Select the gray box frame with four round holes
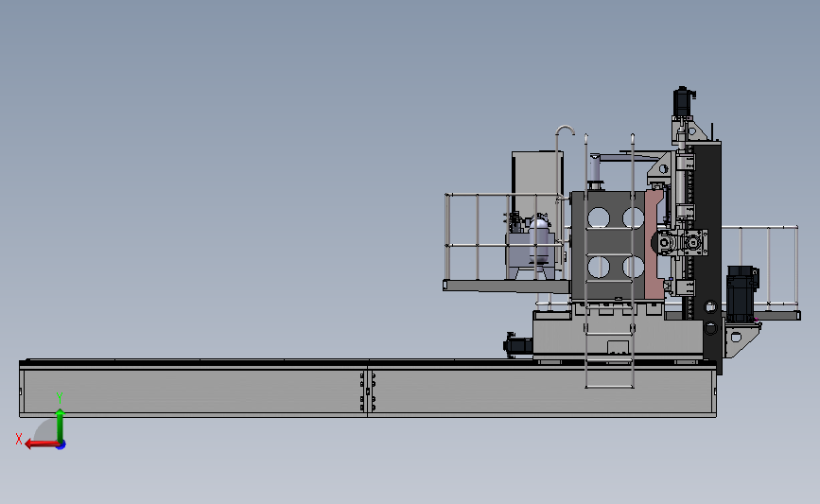The height and width of the screenshot is (504, 820). [609, 246]
